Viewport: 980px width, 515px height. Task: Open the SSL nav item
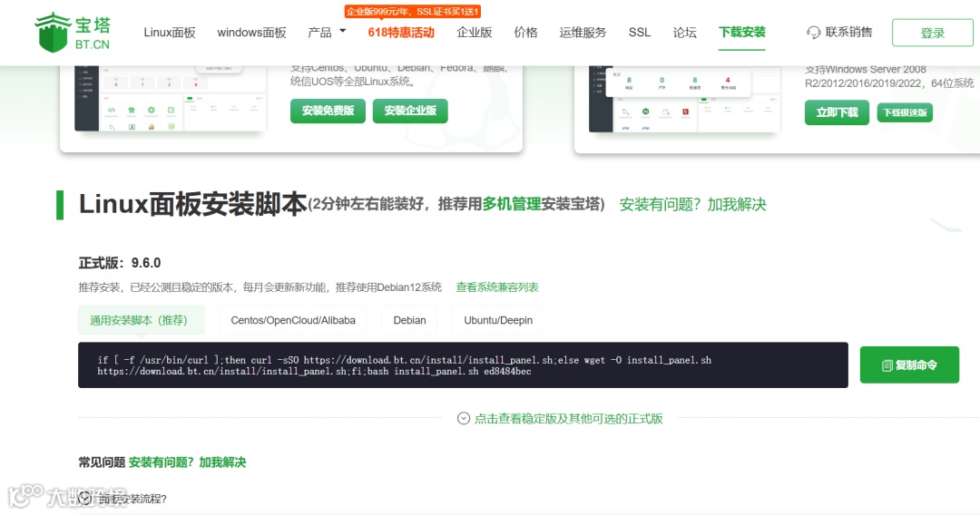point(640,33)
